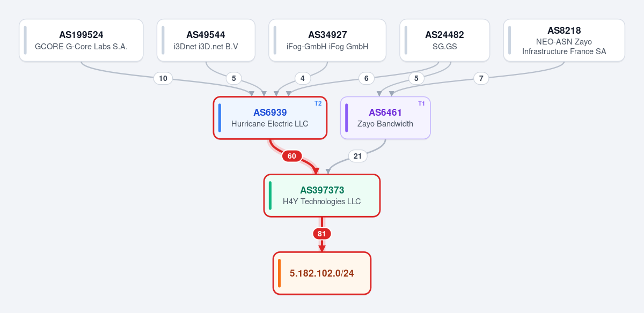Click the edge label 21

point(358,156)
